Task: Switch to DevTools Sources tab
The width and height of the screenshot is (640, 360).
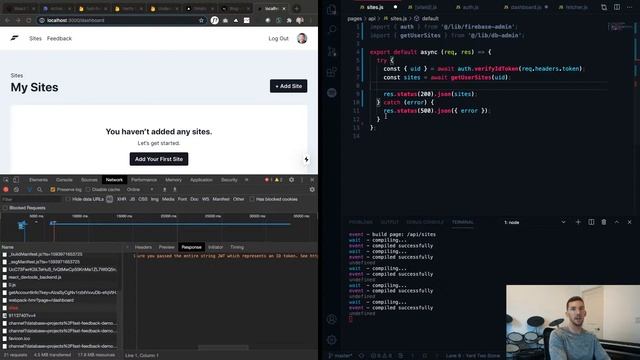Action: 89,180
